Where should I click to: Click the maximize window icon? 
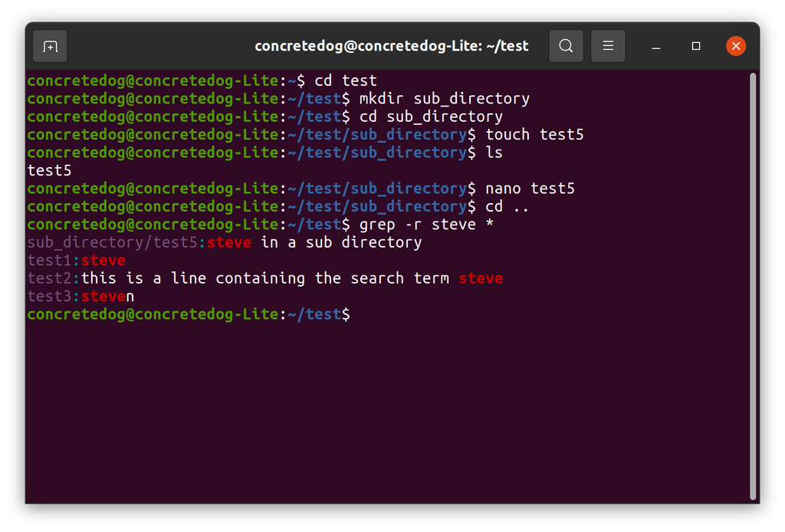click(695, 48)
